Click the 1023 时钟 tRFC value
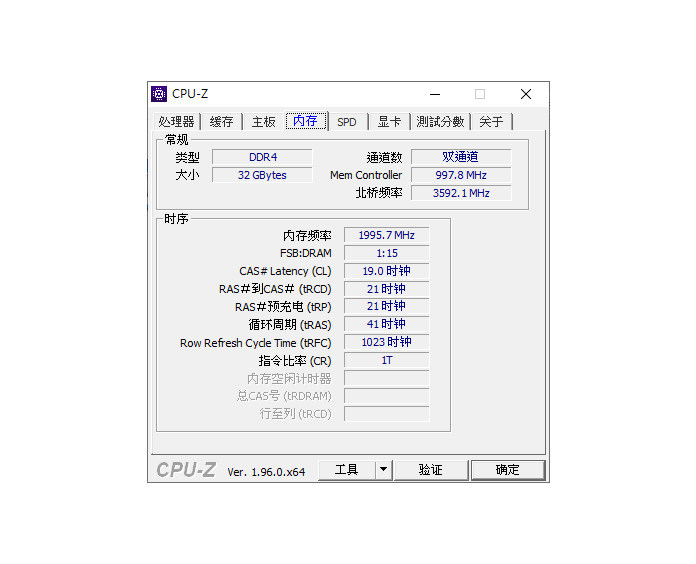The width and height of the screenshot is (696, 564). click(x=387, y=342)
